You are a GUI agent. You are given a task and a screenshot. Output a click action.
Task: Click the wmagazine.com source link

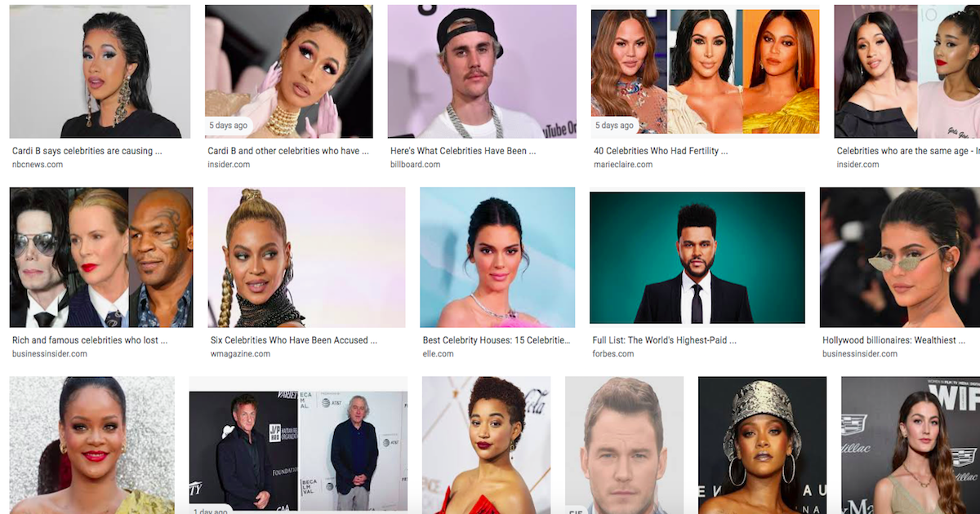[240, 354]
